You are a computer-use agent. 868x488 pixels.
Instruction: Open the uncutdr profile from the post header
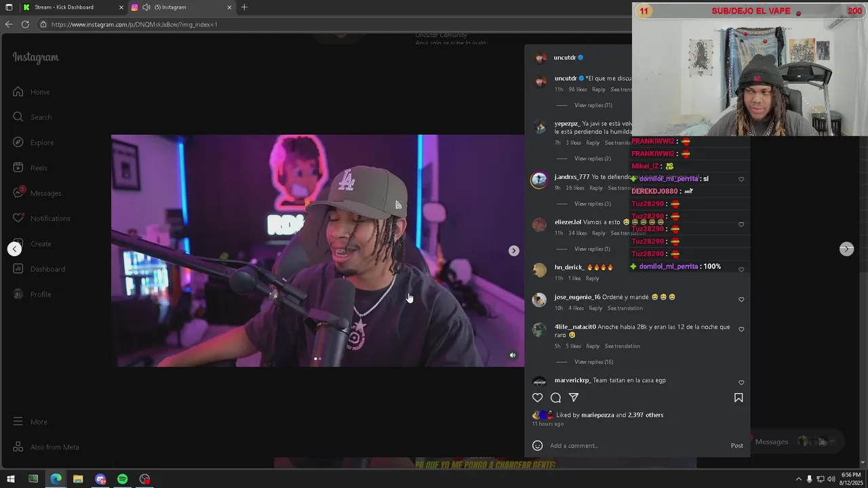click(x=564, y=58)
